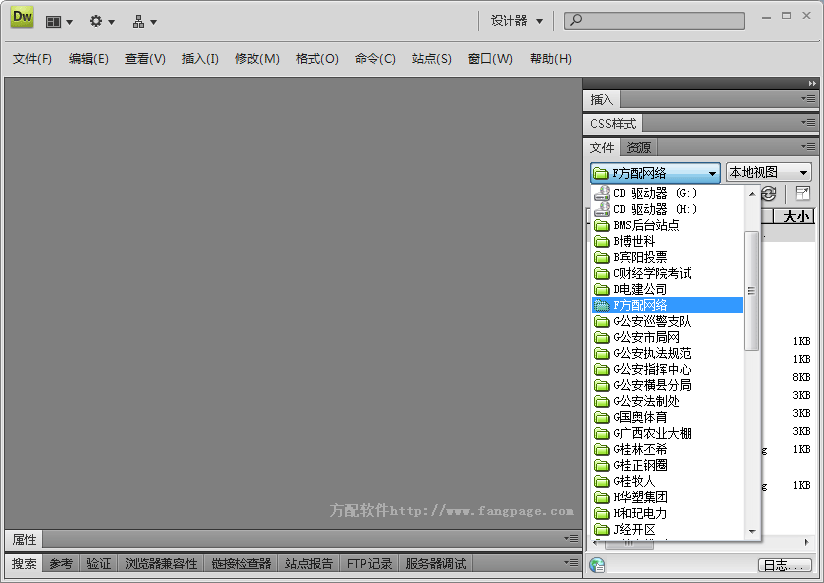The width and height of the screenshot is (824, 583).
Task: Collapse panels with double-arrow icon
Action: pos(812,84)
